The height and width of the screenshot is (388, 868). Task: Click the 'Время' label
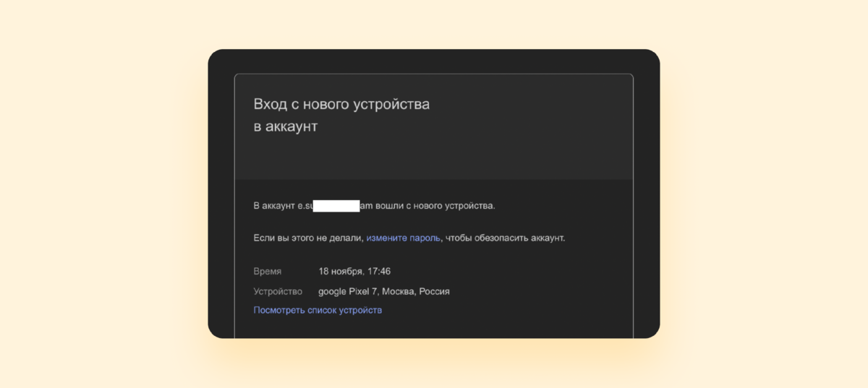[268, 272]
